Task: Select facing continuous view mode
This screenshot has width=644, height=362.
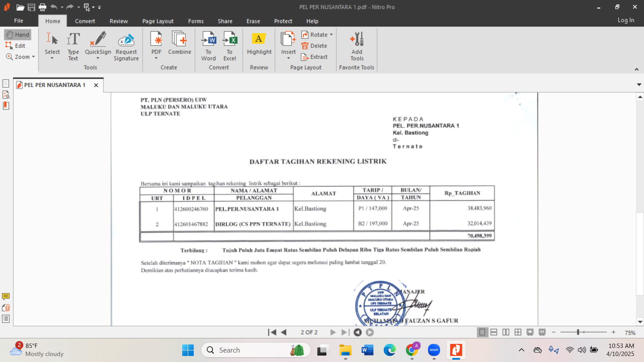Action: (x=518, y=332)
